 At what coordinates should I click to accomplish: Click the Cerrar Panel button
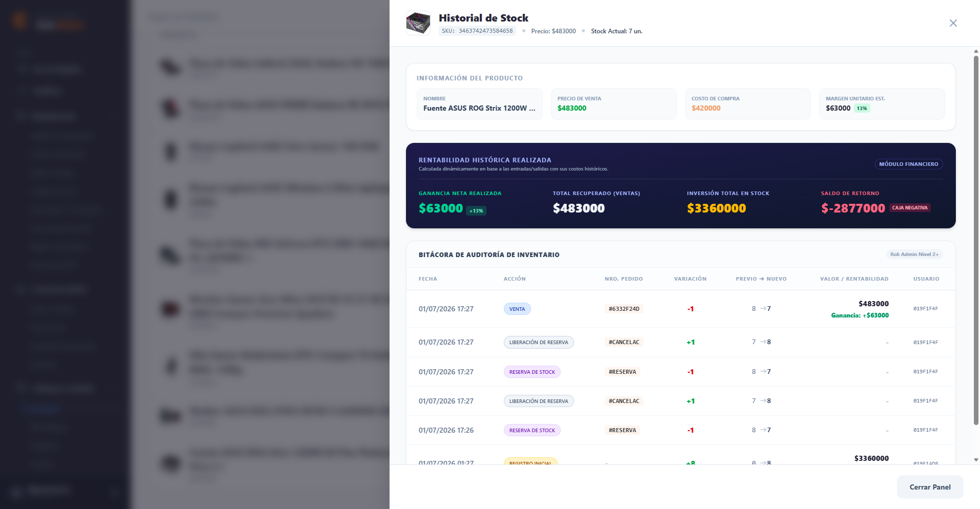930,487
